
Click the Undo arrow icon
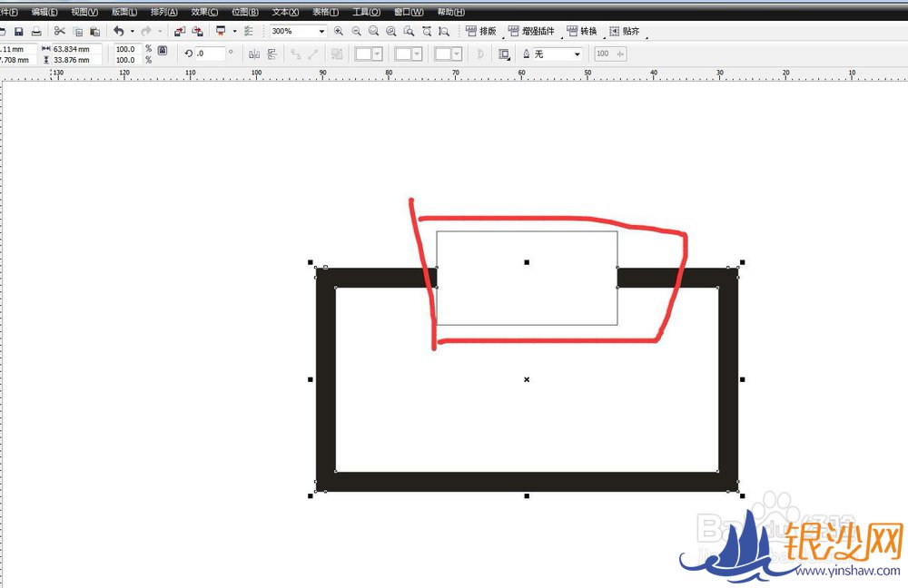coord(119,30)
